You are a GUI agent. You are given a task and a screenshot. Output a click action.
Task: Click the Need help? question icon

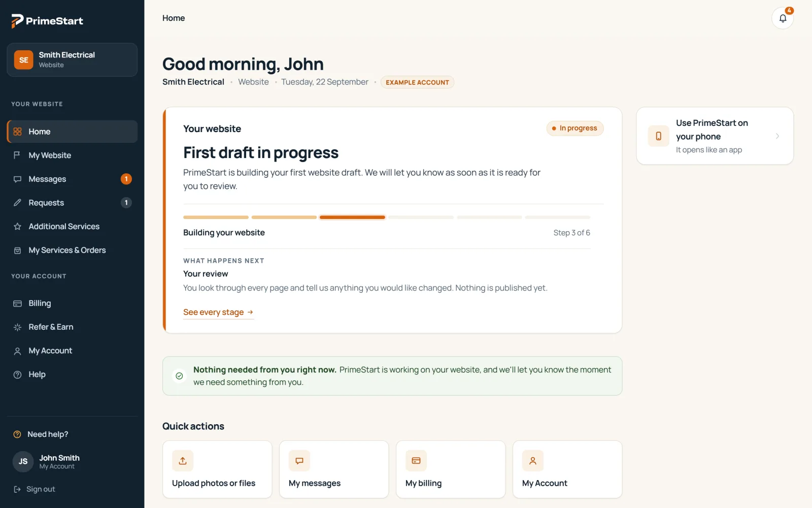pyautogui.click(x=17, y=434)
